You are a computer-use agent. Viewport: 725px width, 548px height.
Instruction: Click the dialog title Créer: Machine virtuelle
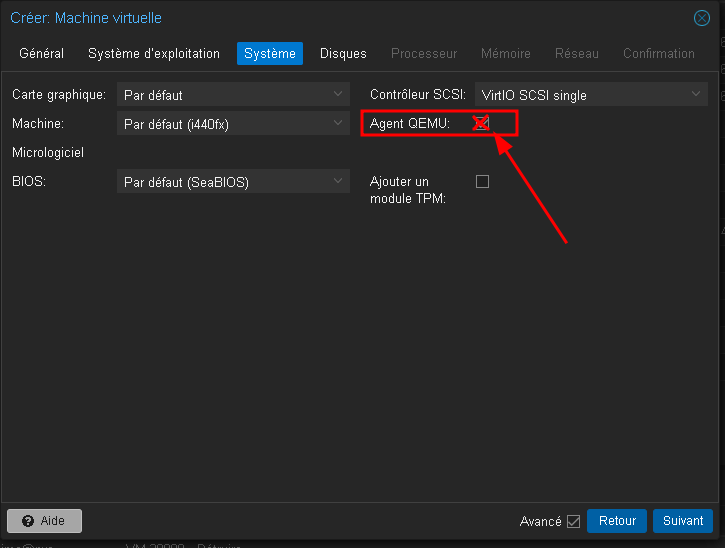[x=86, y=18]
